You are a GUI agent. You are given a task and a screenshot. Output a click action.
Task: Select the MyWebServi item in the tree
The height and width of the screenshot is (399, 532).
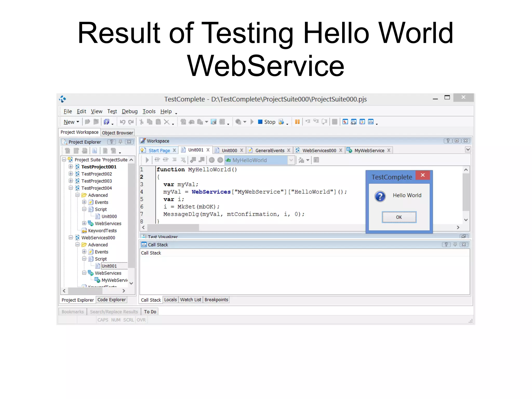pyautogui.click(x=115, y=280)
